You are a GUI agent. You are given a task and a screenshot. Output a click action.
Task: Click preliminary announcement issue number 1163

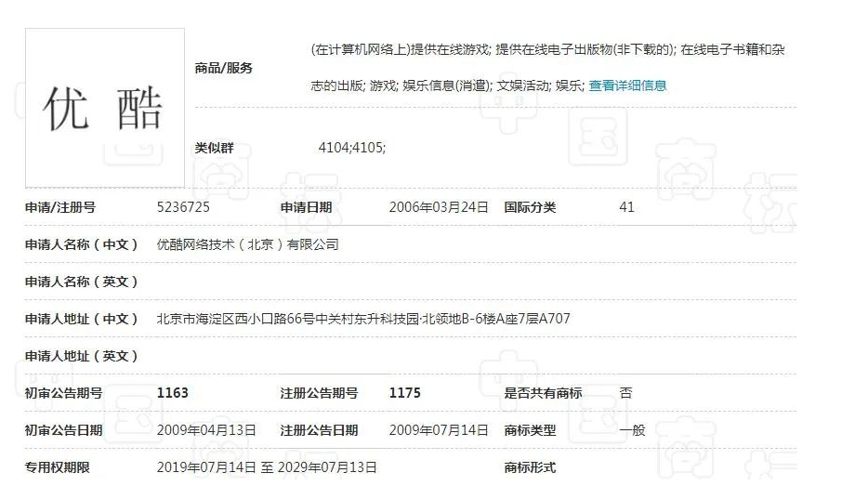click(173, 393)
